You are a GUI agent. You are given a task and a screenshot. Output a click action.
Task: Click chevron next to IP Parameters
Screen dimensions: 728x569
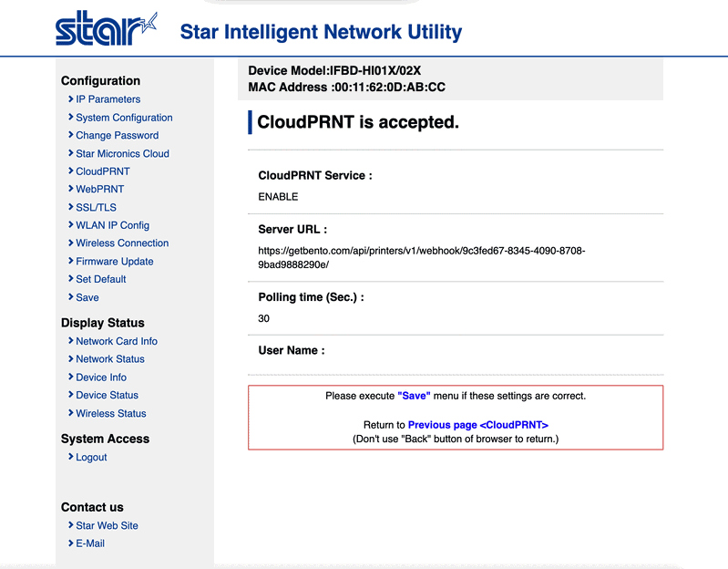tap(70, 98)
